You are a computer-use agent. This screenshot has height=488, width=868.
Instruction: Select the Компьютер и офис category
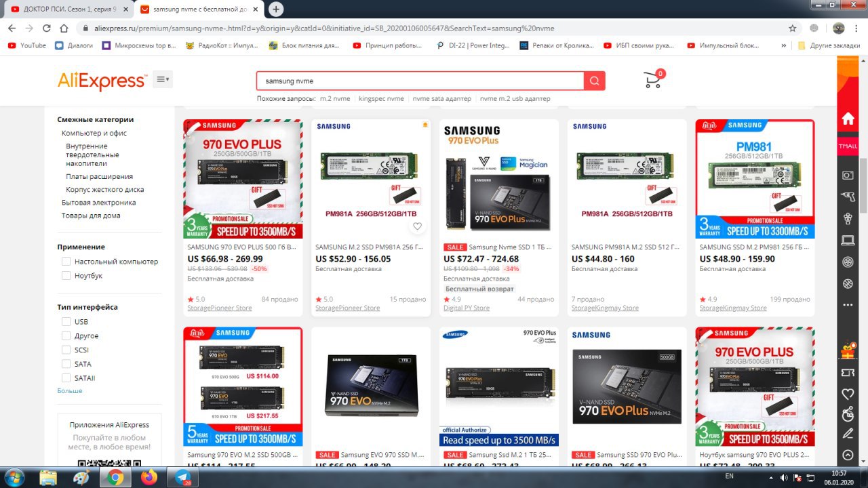94,133
